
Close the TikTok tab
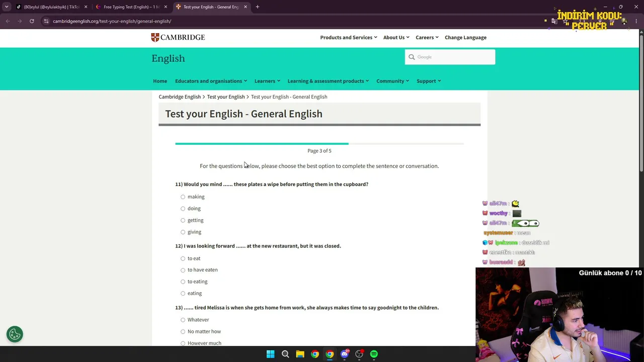(86, 7)
